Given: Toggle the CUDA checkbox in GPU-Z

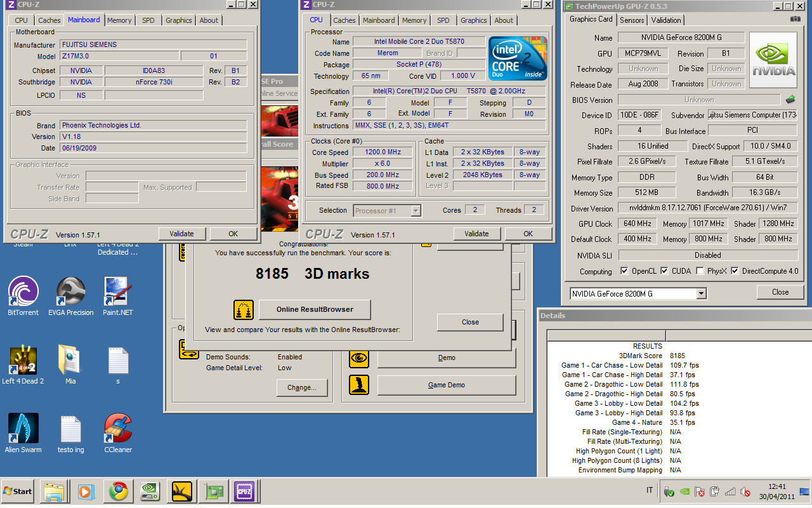Looking at the screenshot, I should (x=664, y=271).
